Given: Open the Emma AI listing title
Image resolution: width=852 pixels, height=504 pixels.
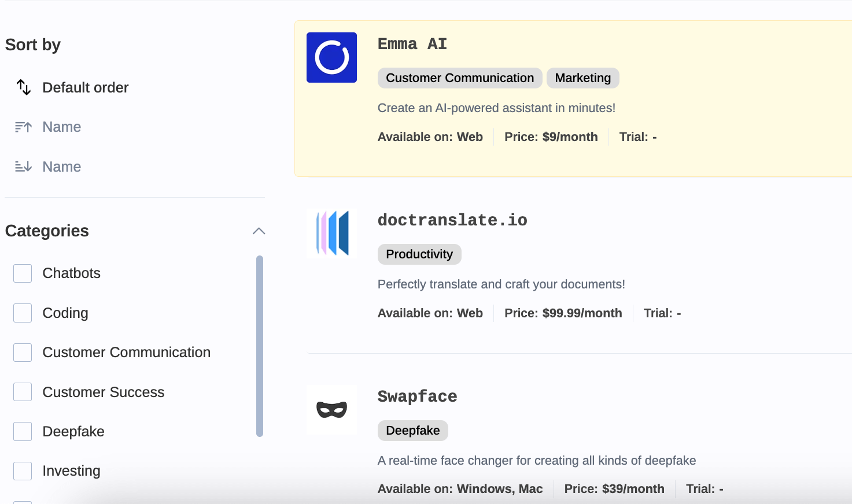Looking at the screenshot, I should [412, 44].
